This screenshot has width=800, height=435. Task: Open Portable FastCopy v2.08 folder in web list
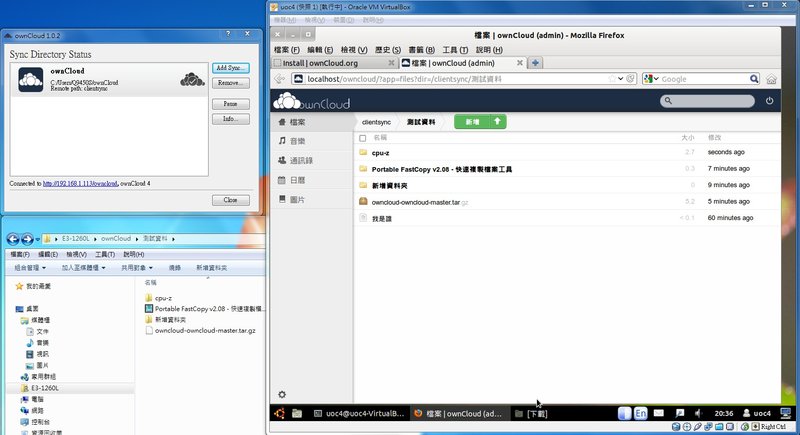click(x=442, y=169)
